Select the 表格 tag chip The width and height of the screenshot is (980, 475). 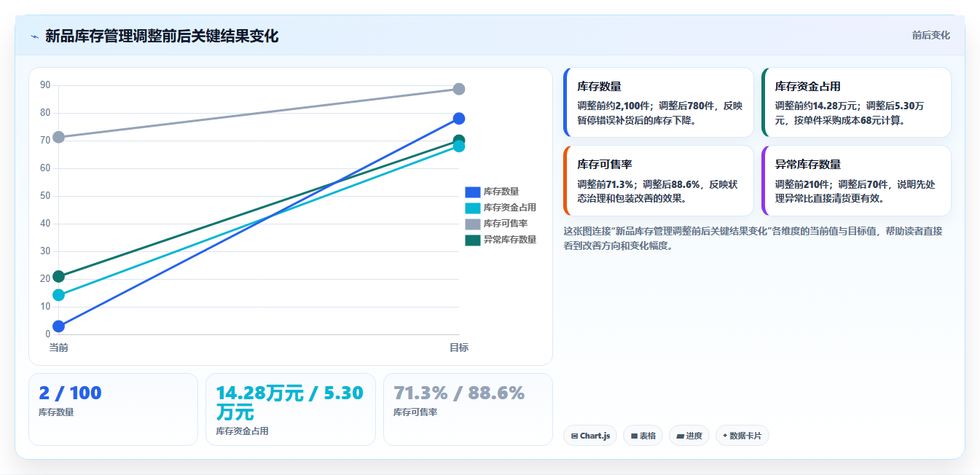click(x=643, y=436)
